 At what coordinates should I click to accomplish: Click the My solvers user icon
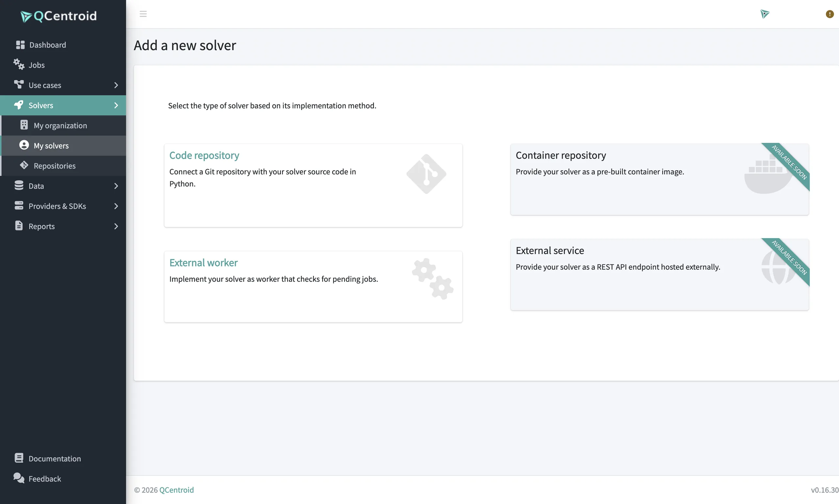click(24, 145)
